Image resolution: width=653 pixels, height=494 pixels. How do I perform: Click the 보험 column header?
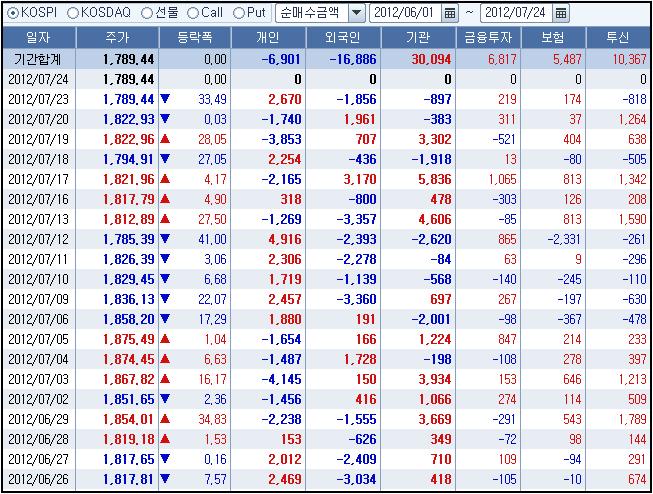click(x=553, y=38)
